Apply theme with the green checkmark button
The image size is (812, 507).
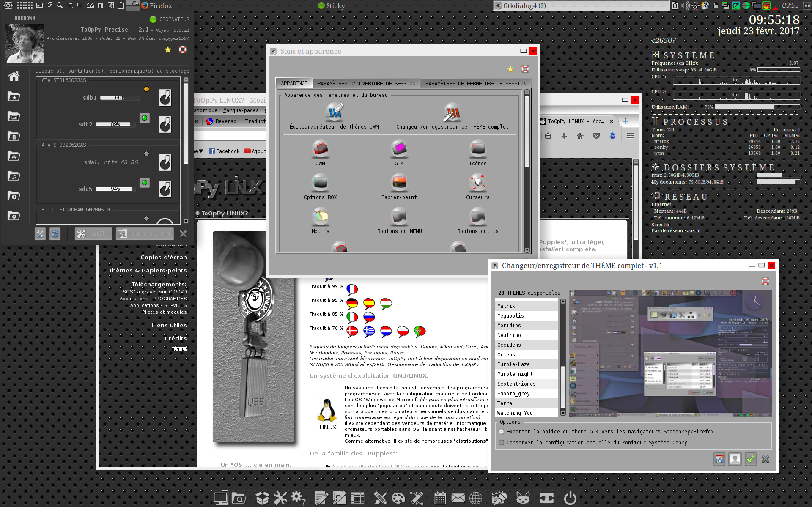click(751, 459)
